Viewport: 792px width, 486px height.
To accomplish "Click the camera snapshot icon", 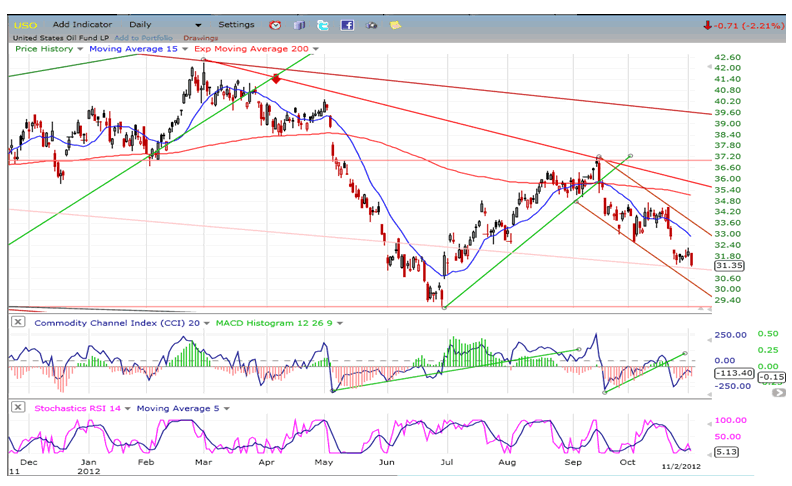I will tap(372, 24).
